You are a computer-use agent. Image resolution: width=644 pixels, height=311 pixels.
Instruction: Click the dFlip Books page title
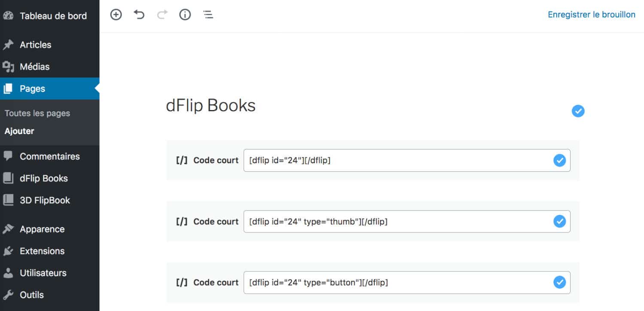click(x=211, y=105)
